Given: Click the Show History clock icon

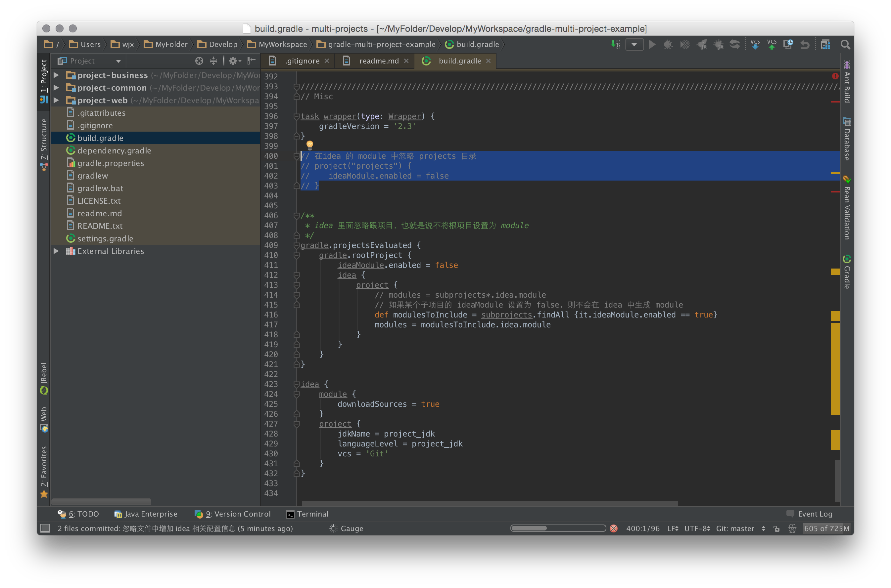Looking at the screenshot, I should [x=788, y=44].
